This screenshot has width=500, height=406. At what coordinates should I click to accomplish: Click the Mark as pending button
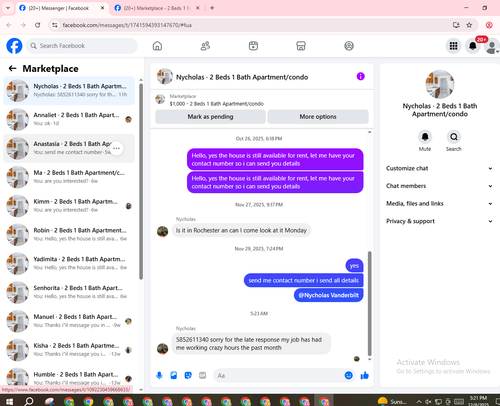[x=210, y=117]
